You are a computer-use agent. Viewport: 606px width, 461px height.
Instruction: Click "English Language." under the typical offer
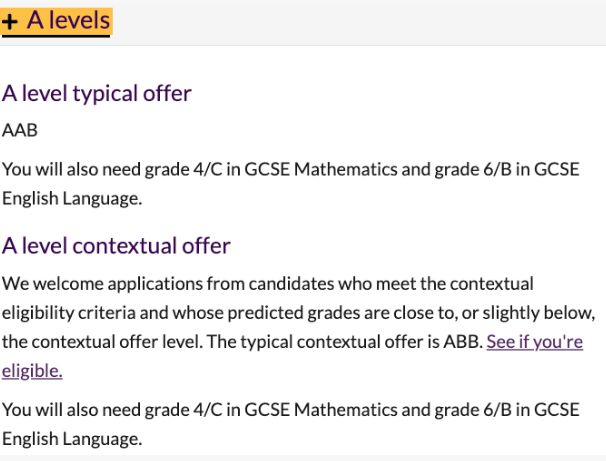click(72, 198)
